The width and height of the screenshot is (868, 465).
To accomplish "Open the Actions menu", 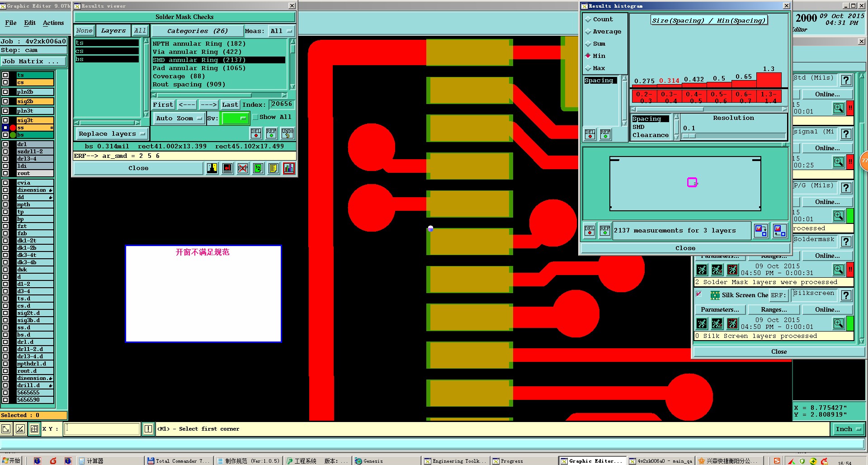I will pos(53,23).
